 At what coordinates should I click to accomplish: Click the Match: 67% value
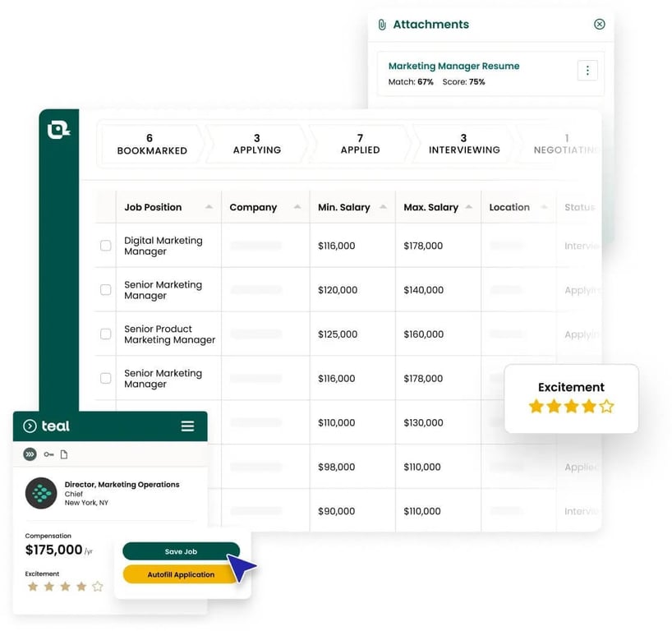click(x=411, y=82)
